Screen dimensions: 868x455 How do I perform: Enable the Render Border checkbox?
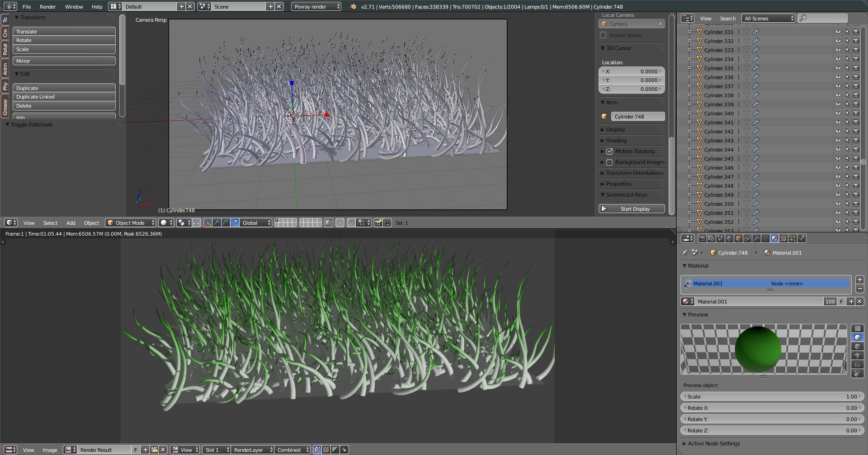pyautogui.click(x=603, y=35)
